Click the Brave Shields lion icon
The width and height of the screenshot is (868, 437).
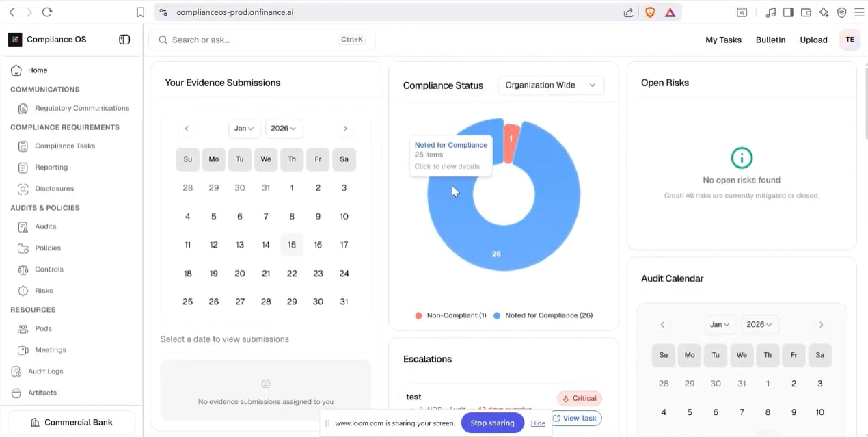650,12
